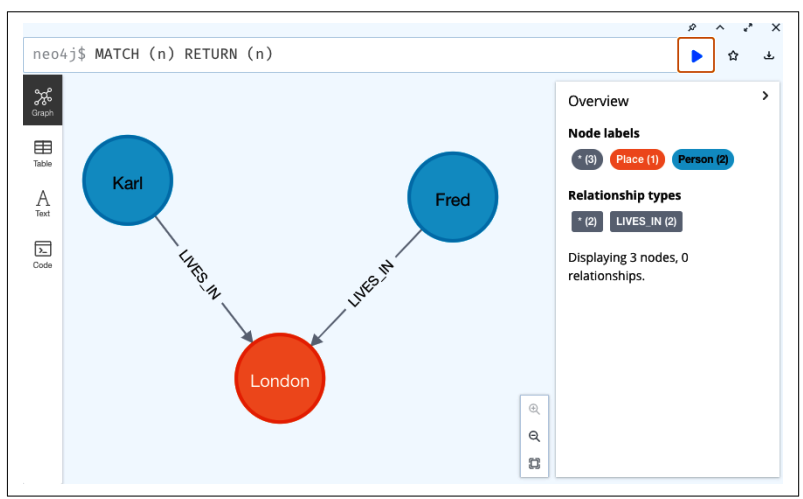Collapse the Overview panel chevron

765,96
